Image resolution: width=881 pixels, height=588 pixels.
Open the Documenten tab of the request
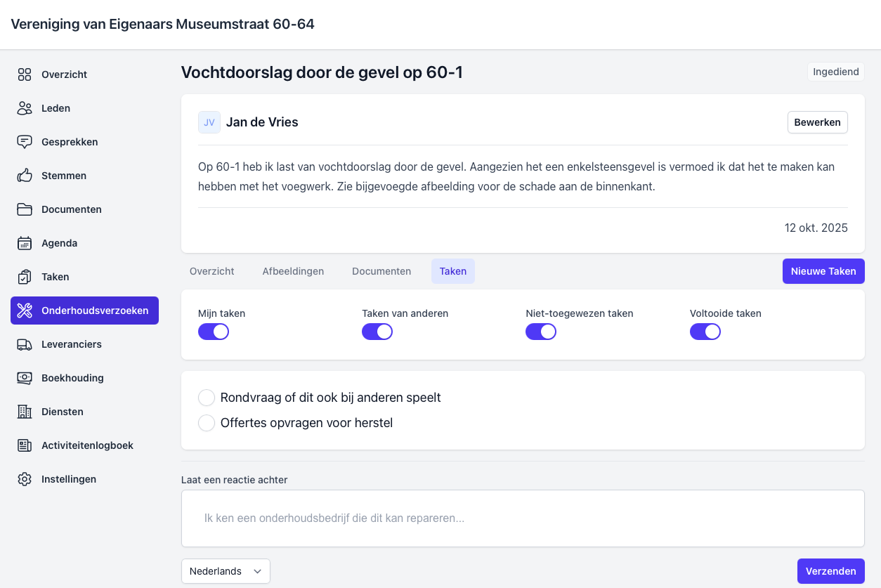pos(381,271)
